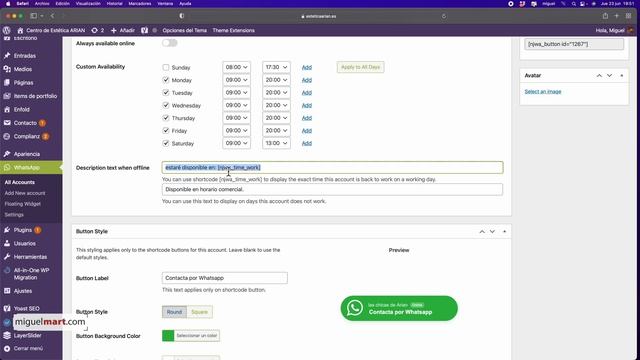Open All Accounts submenu item
Viewport: 640px width, 360px height.
click(20, 182)
